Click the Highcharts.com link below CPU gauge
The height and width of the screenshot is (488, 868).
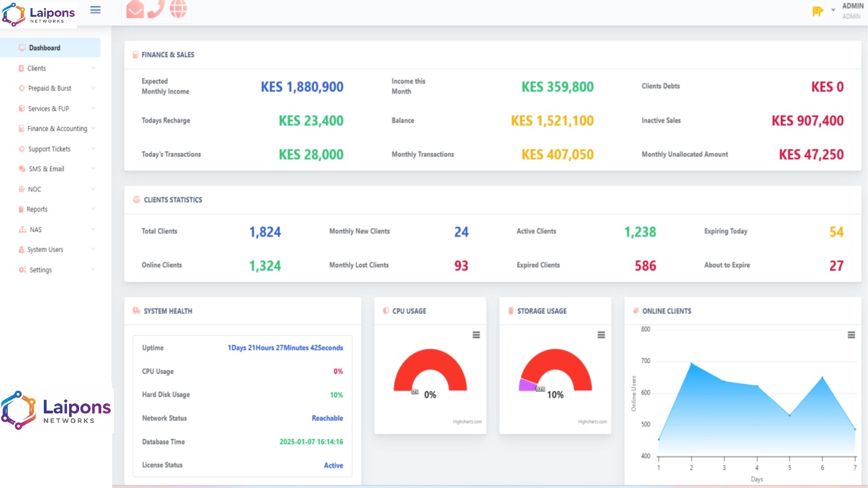467,421
